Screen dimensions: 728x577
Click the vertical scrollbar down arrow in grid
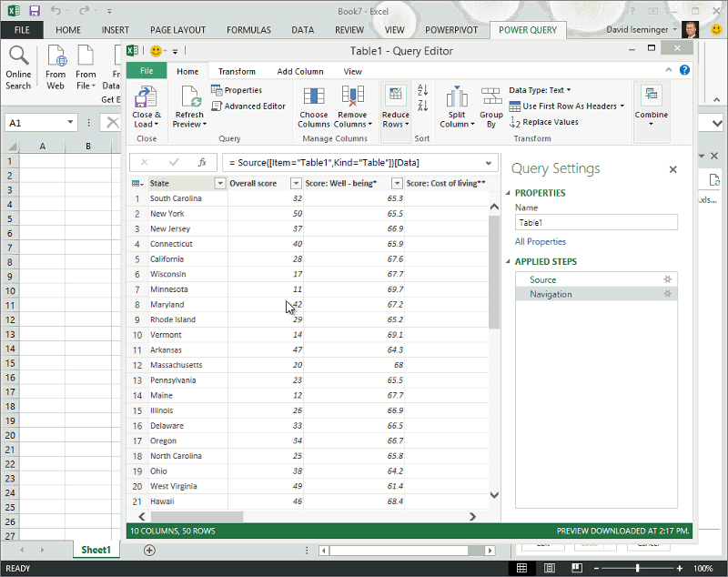point(494,495)
